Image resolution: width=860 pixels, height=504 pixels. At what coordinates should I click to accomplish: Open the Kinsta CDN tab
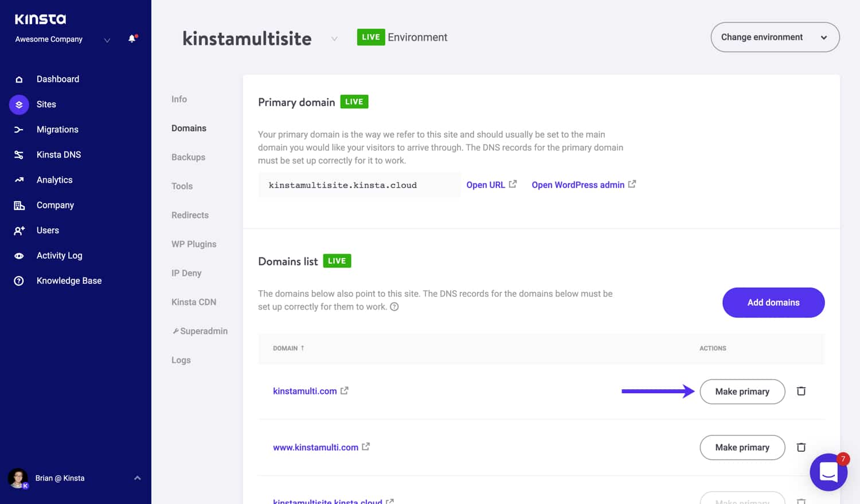(194, 302)
